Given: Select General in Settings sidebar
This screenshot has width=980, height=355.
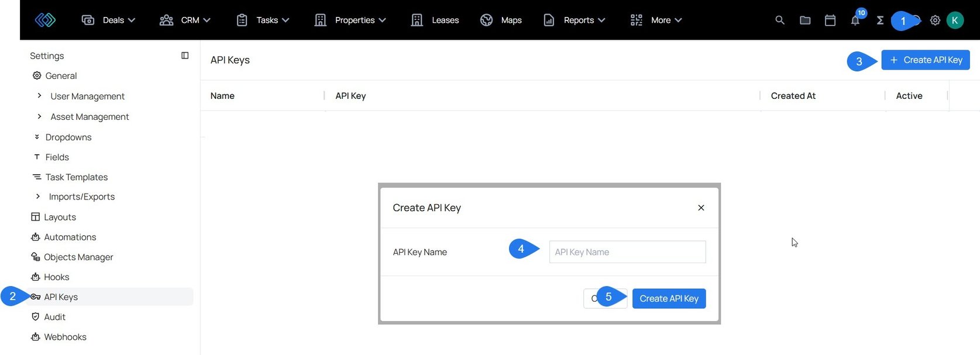Looking at the screenshot, I should click(61, 75).
